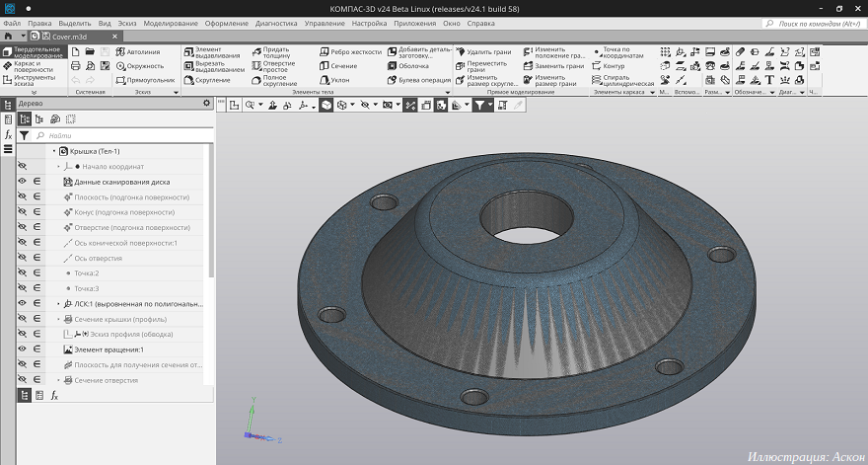Viewport: 868px width, 465px height.
Task: Collapse the Крышка (Тел-1) root node
Action: [x=53, y=151]
